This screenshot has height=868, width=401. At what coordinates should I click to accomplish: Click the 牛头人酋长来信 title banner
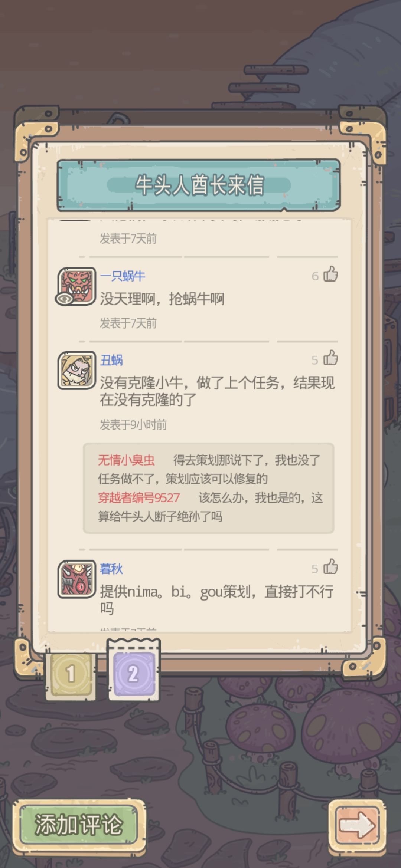pyautogui.click(x=199, y=185)
